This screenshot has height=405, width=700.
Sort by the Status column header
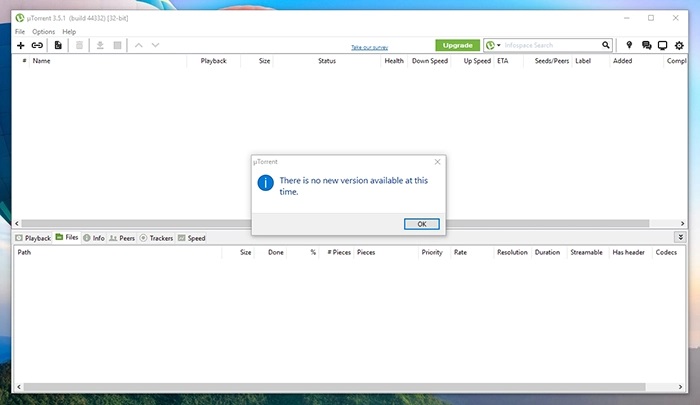[327, 61]
